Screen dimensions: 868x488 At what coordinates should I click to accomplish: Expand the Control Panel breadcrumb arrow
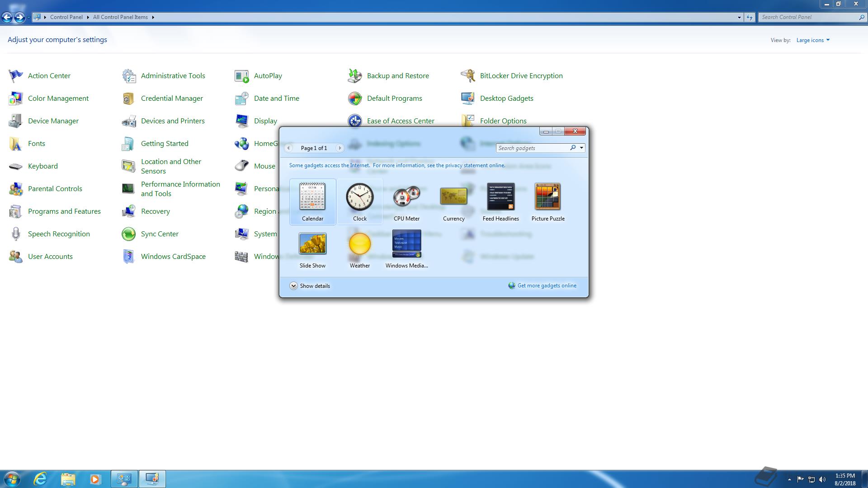(x=88, y=17)
